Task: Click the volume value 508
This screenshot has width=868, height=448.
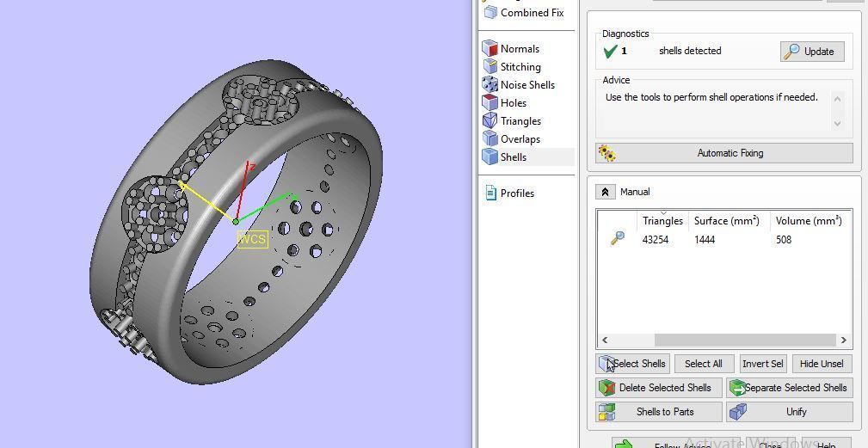Action: pos(784,240)
